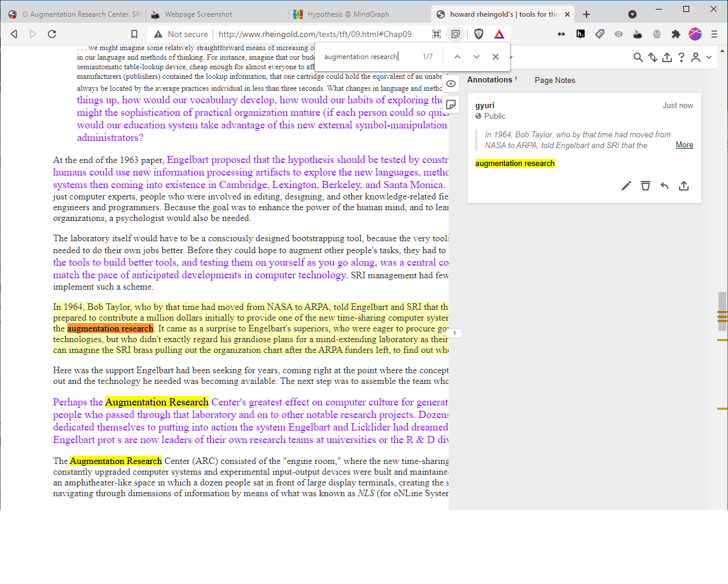This screenshot has width=728, height=584.
Task: Reply to gyuri's annotation
Action: click(x=665, y=186)
